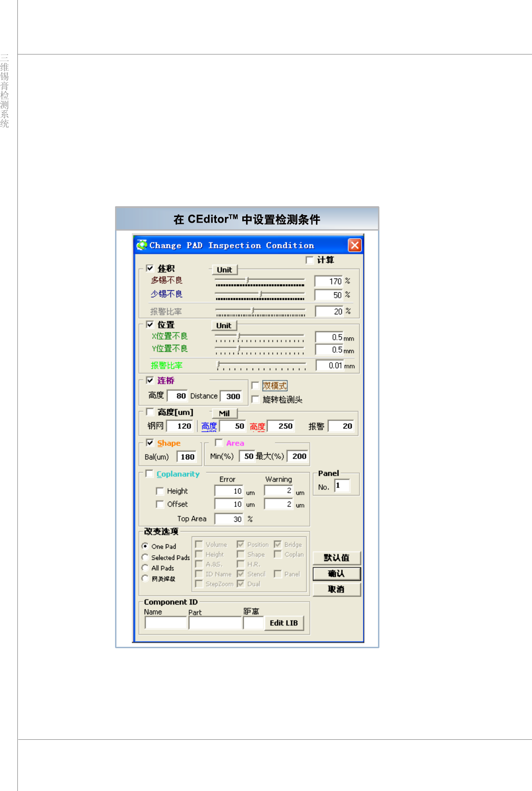Click the 多锡不良 slider
This screenshot has height=791, width=532.
click(260, 281)
